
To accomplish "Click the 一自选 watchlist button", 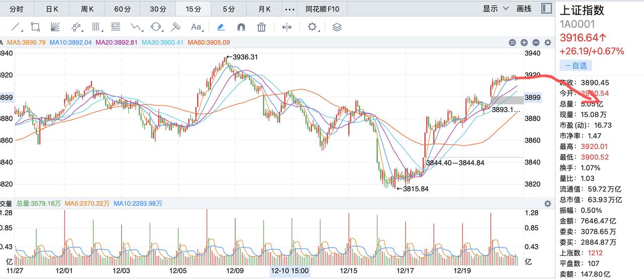I will point(576,66).
